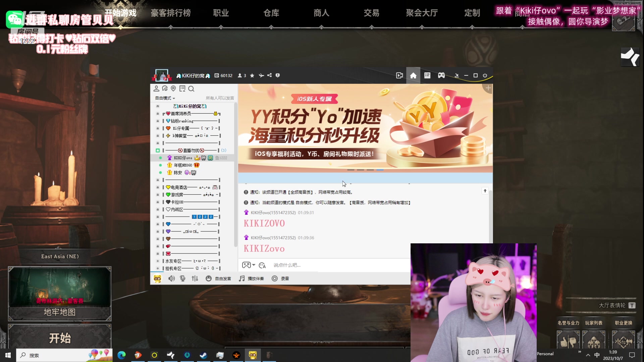The width and height of the screenshot is (644, 362).
Task: Search the channel with magnifier icon
Action: (x=191, y=89)
